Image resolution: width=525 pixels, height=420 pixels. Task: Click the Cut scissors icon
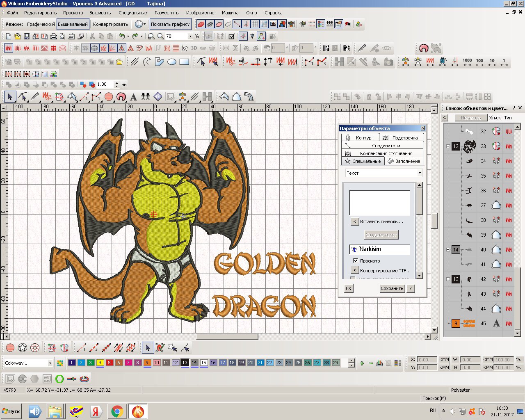[92, 37]
